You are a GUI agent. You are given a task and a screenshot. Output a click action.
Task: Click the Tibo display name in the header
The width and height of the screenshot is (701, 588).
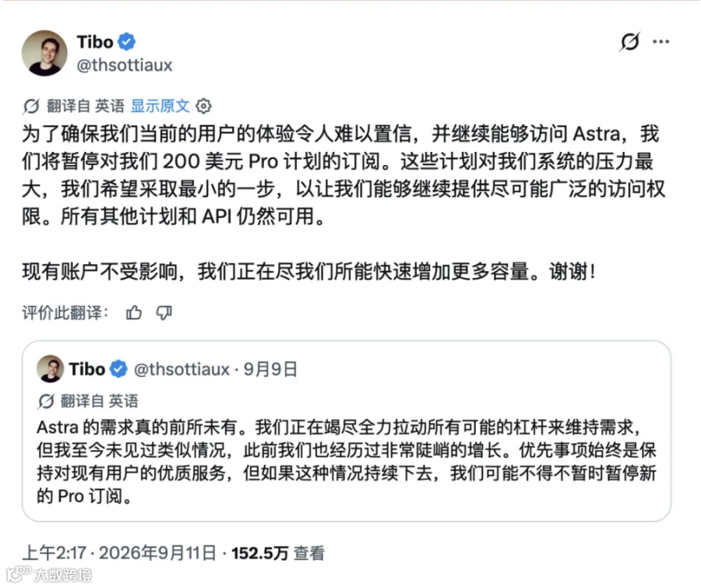click(x=95, y=42)
